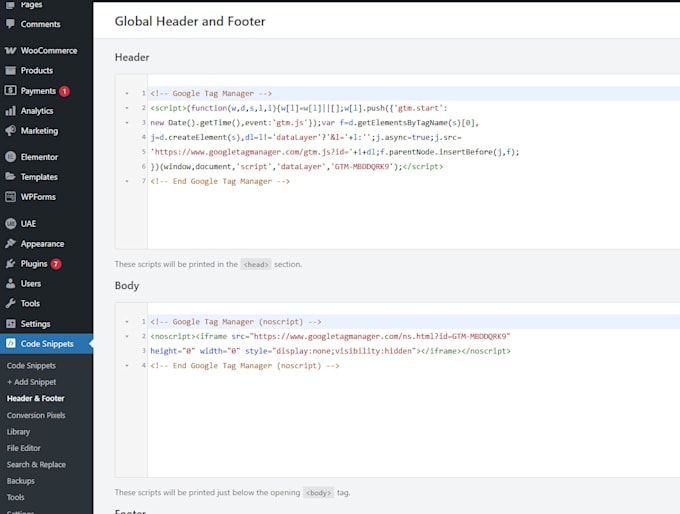This screenshot has width=680, height=514.
Task: Click the iframe src URL in Body code
Action: [378, 336]
